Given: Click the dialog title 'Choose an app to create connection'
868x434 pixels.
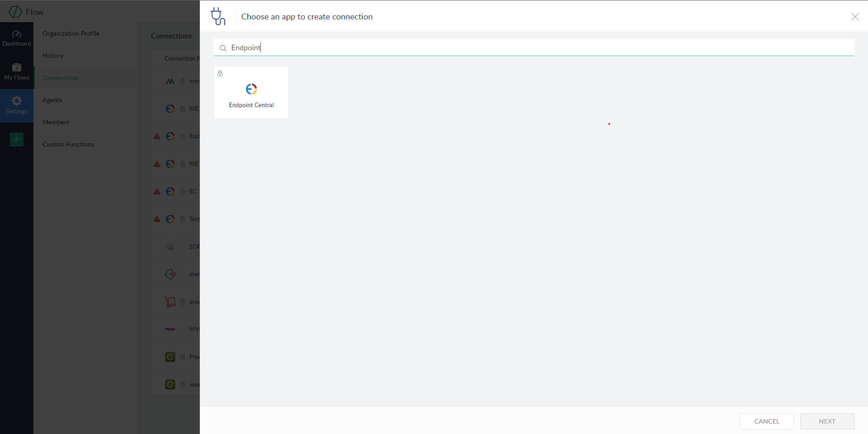Looking at the screenshot, I should (x=307, y=17).
